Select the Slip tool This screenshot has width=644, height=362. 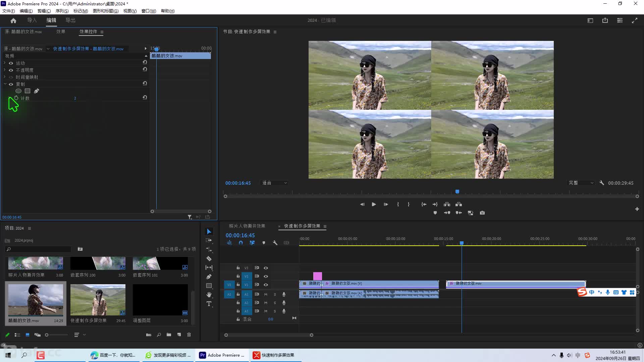(209, 267)
